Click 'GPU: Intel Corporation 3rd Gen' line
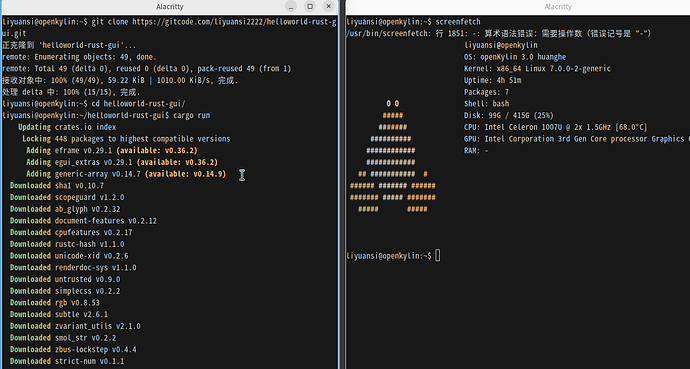The image size is (690, 369). [577, 139]
